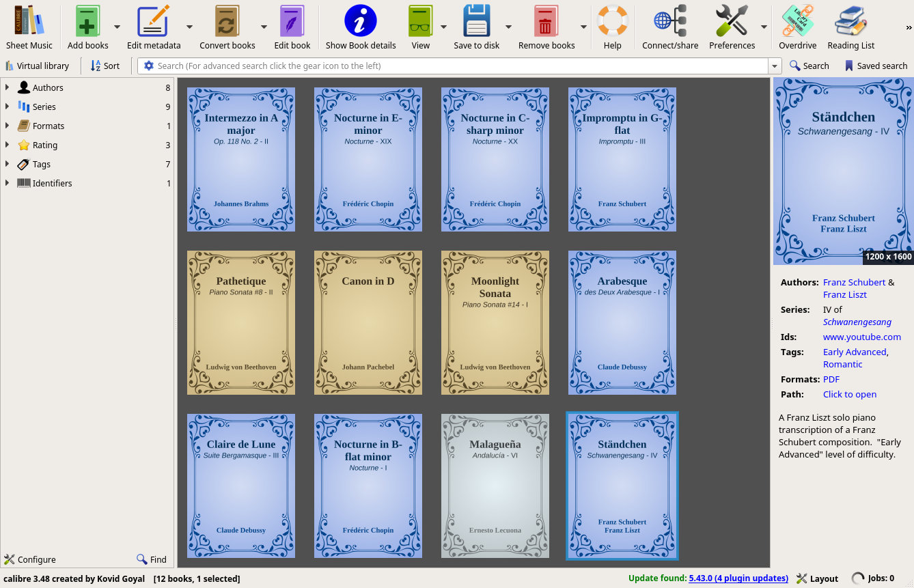This screenshot has width=914, height=588.
Task: Open the Add books dropdown arrow
Action: 117,27
